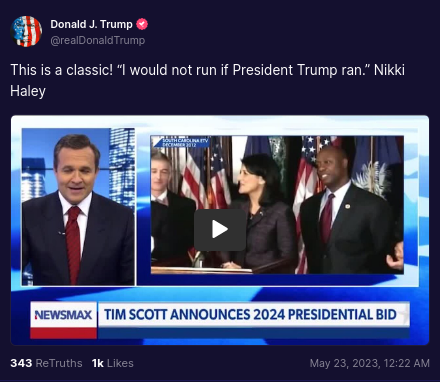Screen dimensions: 440x382
Task: Click the verified checkmark badge
Action: (142, 24)
